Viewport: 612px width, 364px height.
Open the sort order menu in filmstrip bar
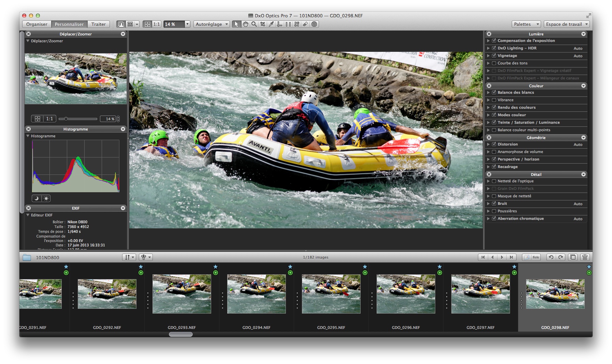point(129,257)
